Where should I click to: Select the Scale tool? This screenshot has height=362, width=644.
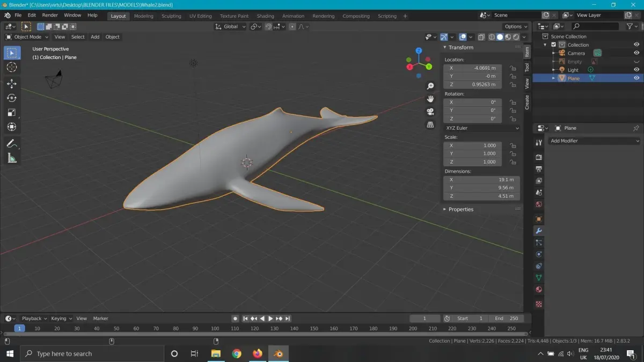pyautogui.click(x=12, y=113)
